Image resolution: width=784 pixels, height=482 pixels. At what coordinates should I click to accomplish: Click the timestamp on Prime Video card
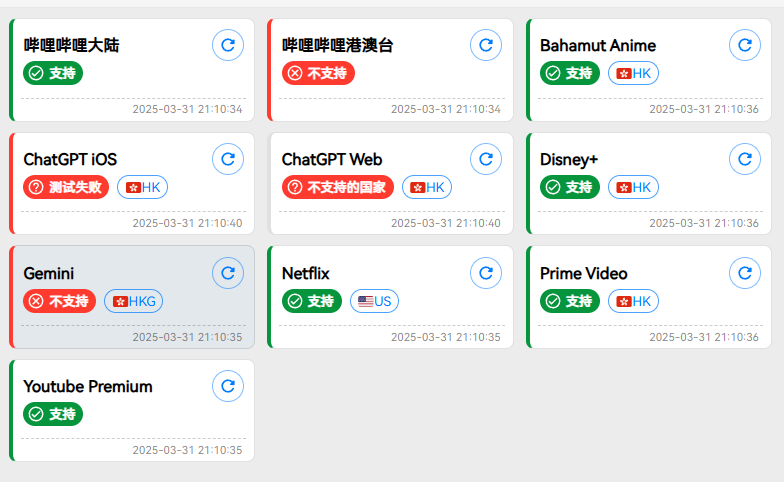(x=704, y=337)
